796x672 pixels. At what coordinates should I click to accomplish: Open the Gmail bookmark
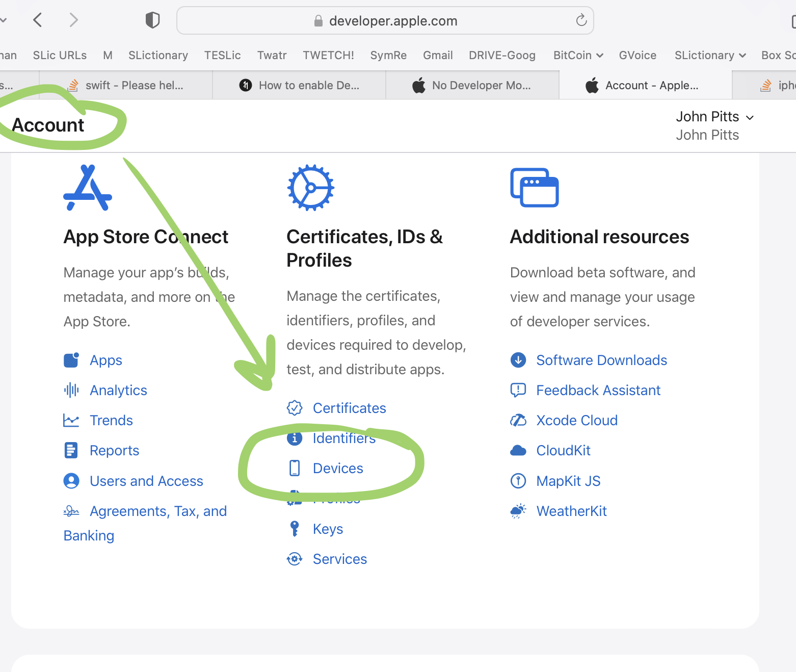pos(438,55)
